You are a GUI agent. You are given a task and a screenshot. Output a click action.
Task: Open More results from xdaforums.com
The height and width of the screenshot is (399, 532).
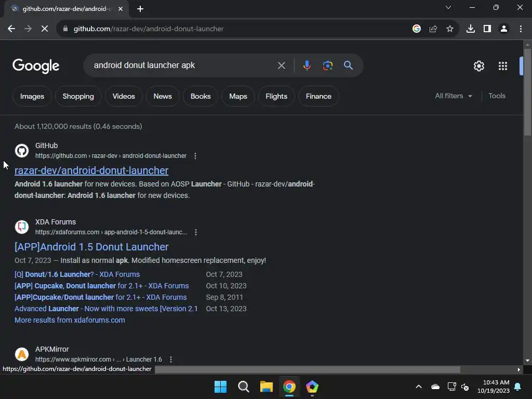[x=70, y=320]
